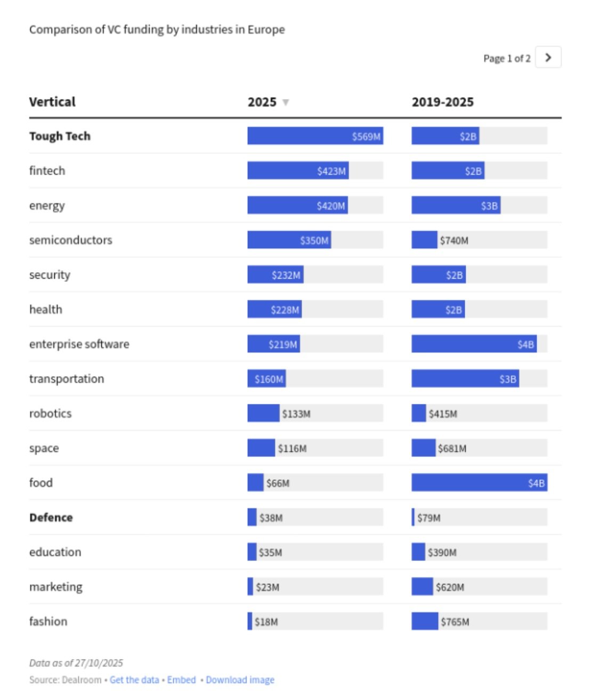616x691 pixels.
Task: Click the 2019-2025 column header
Action: (442, 102)
